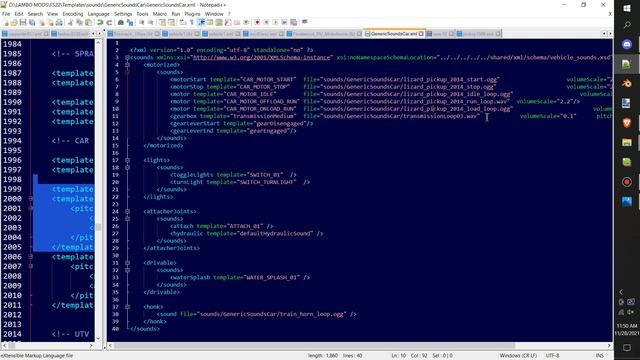Viewport: 640px width, 360px height.
Task: Zoom in using the toolbar icon
Action: coord(142,22)
